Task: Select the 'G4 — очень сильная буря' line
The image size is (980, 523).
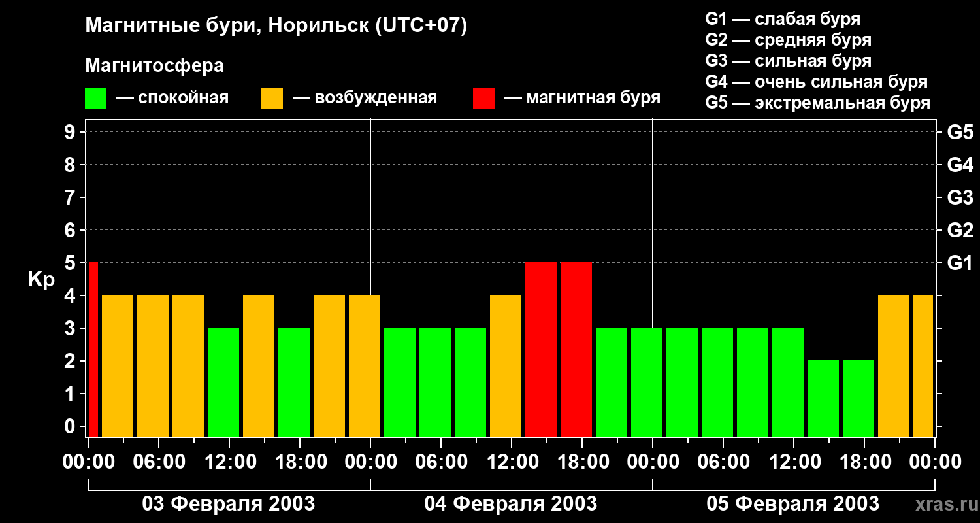Action: (817, 82)
